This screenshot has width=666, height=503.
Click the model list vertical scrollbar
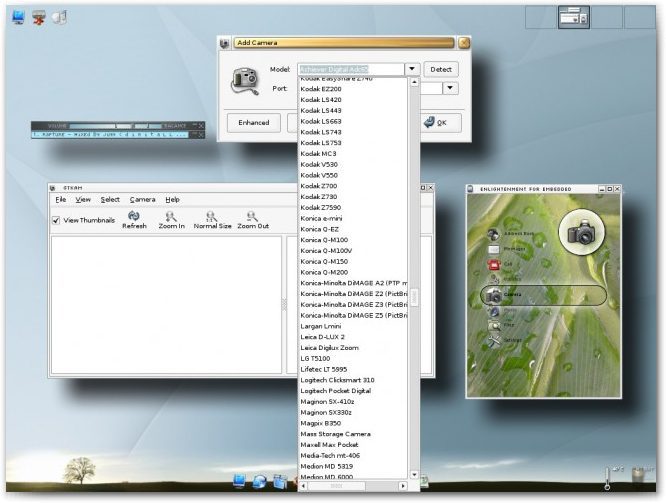point(413,297)
